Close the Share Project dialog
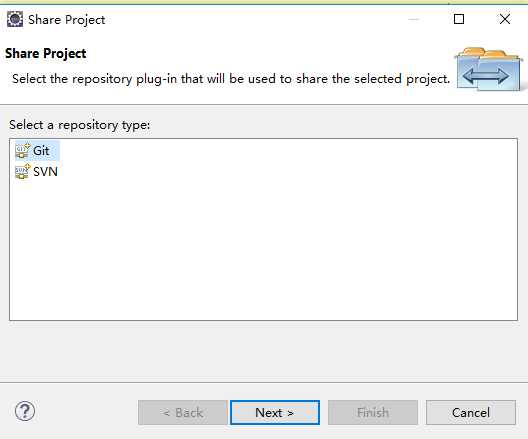The width and height of the screenshot is (528, 439). tap(505, 19)
